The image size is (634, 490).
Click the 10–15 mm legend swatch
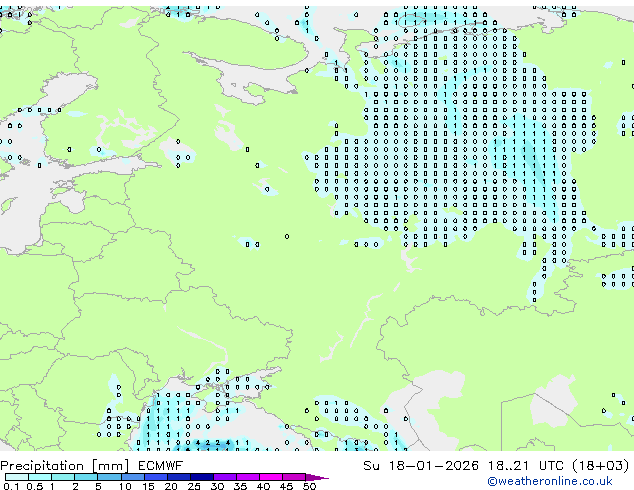(x=132, y=477)
